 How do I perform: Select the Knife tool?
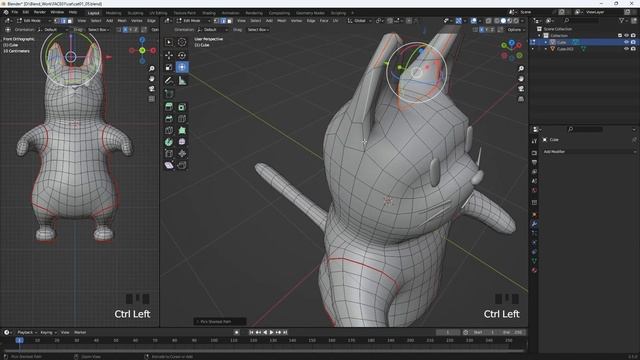tap(169, 131)
